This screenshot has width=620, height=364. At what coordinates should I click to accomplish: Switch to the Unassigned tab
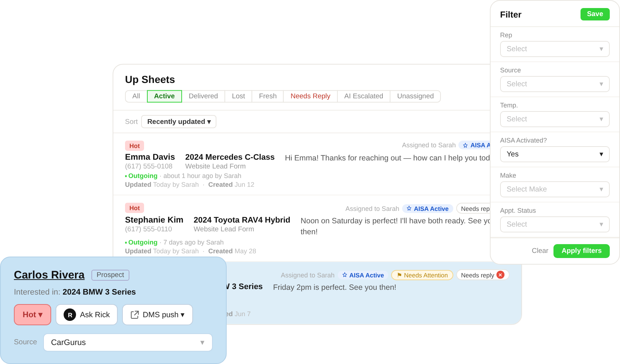[x=415, y=96]
